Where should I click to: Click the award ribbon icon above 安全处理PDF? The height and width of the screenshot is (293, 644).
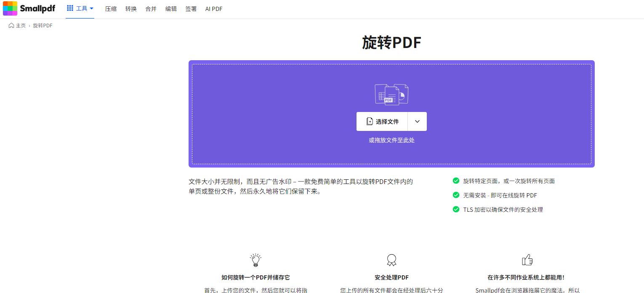pyautogui.click(x=391, y=260)
